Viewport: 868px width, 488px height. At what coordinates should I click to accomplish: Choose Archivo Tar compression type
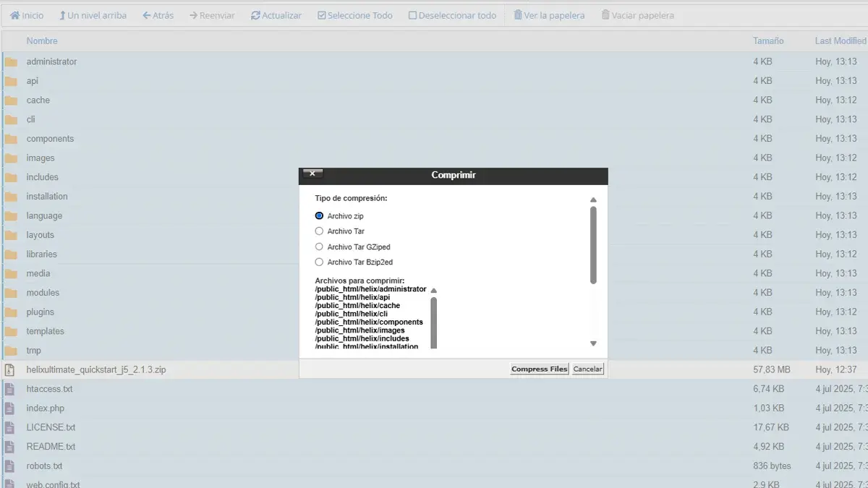click(319, 231)
